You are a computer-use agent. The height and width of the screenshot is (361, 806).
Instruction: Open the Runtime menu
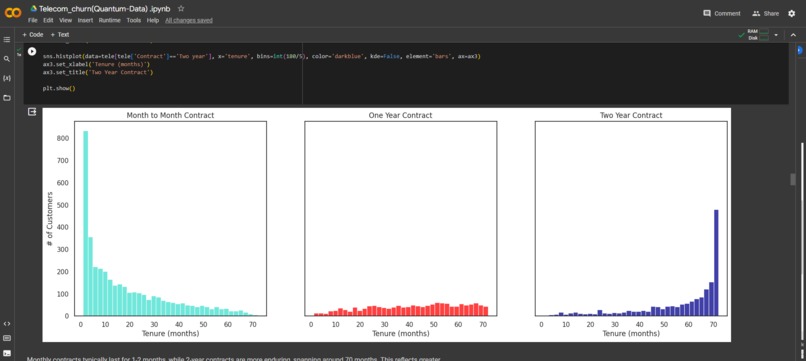pyautogui.click(x=109, y=21)
